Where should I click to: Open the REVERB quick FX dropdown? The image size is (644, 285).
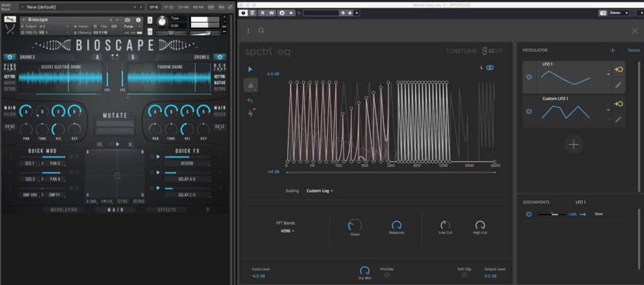pyautogui.click(x=187, y=164)
